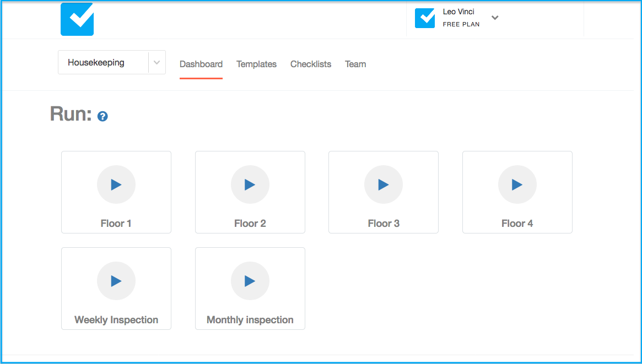
Task: Run the Floor 1 checklist play icon
Action: click(x=116, y=184)
